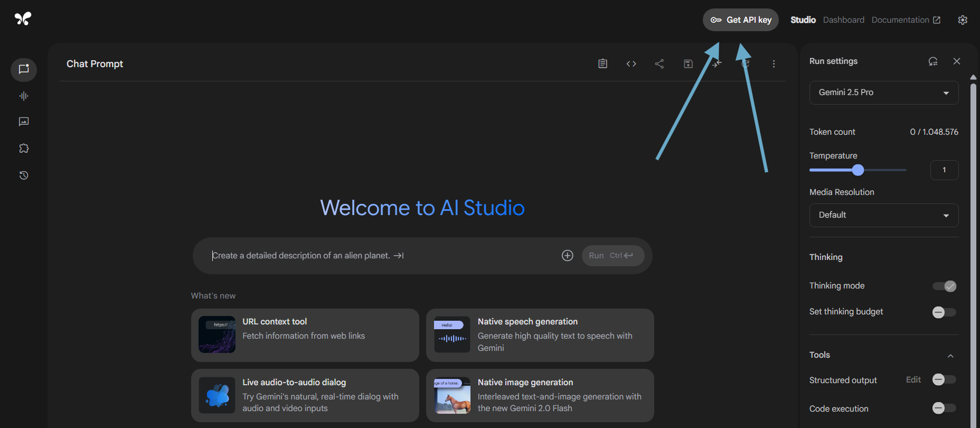Click the Temperature value field
Viewport: 980px width, 428px height.
(x=944, y=170)
